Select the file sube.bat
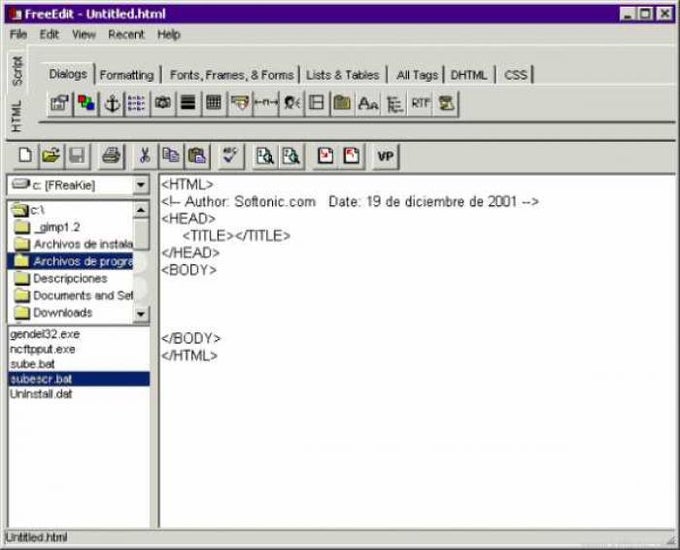 click(33, 364)
